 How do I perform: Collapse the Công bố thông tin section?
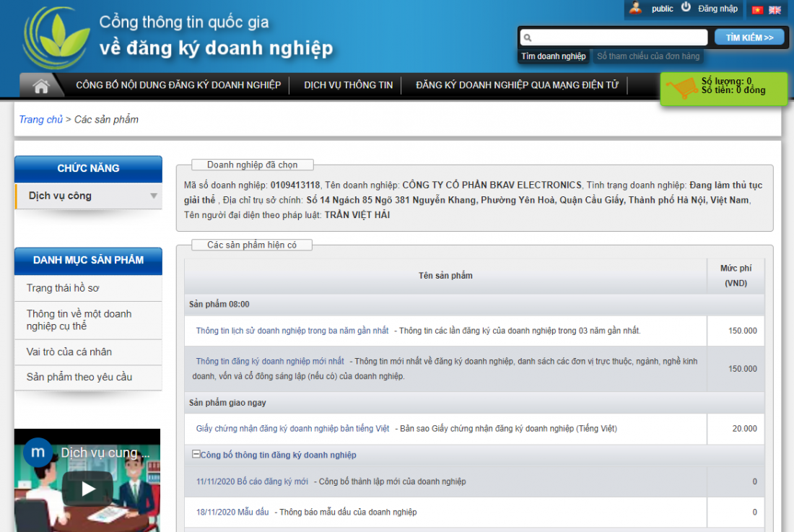196,455
